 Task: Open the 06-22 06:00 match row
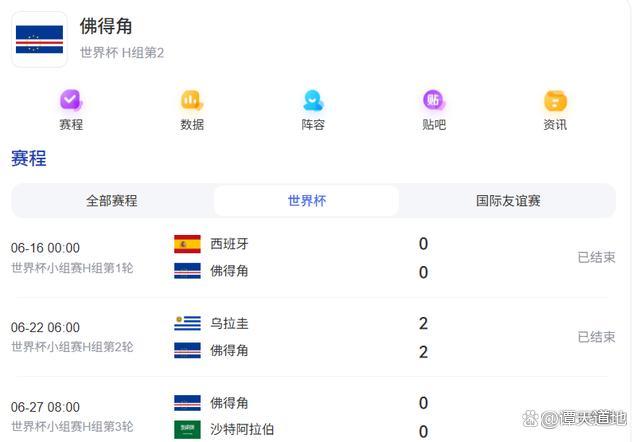tap(313, 337)
